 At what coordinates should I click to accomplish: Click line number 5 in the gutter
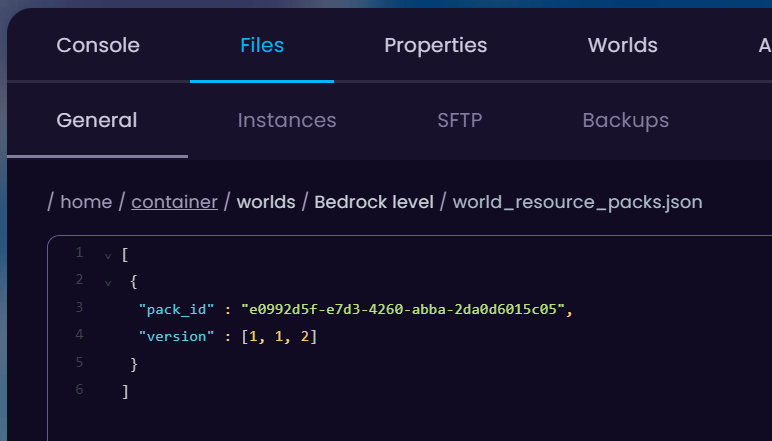point(79,362)
